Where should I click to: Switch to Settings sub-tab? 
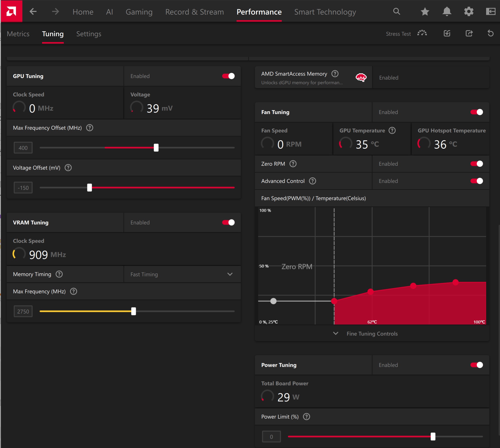tap(89, 34)
